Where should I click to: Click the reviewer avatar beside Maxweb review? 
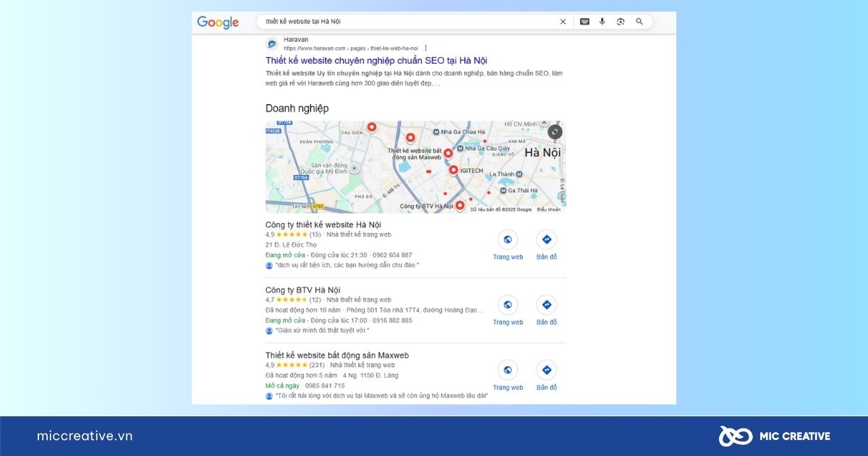tap(269, 396)
